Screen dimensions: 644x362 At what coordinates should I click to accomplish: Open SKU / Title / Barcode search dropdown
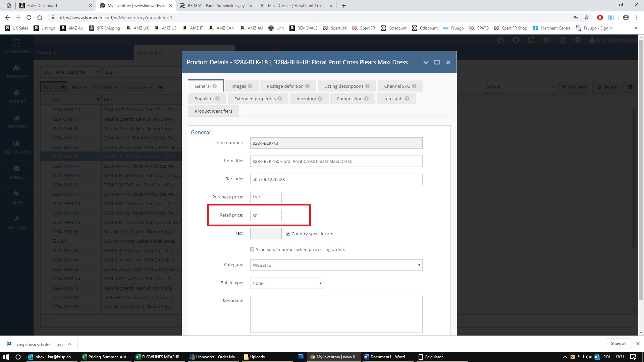coord(70,72)
